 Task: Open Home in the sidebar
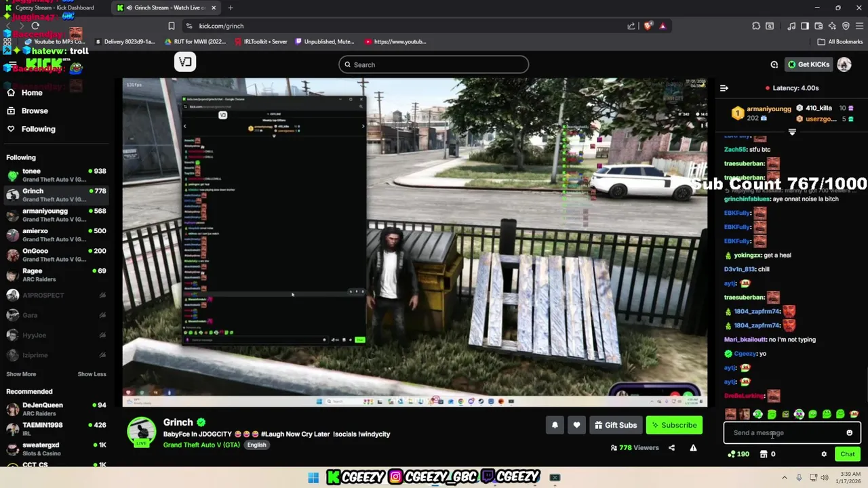tap(31, 92)
